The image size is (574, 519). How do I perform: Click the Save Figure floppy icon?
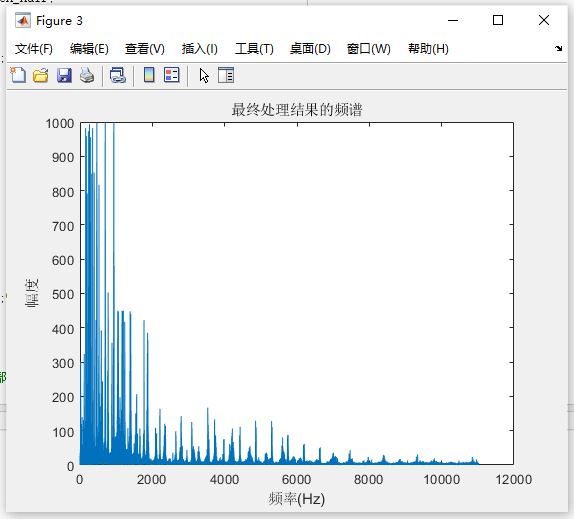pyautogui.click(x=64, y=75)
